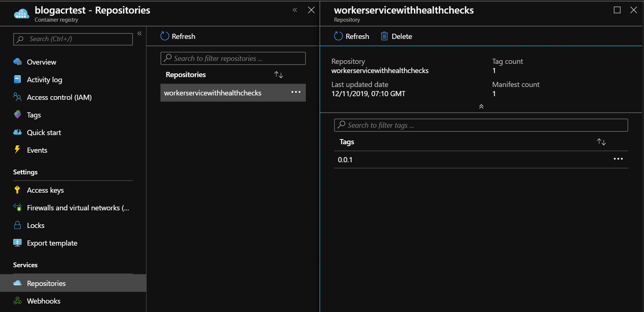
Task: Click the purple Tags icon
Action: [17, 115]
